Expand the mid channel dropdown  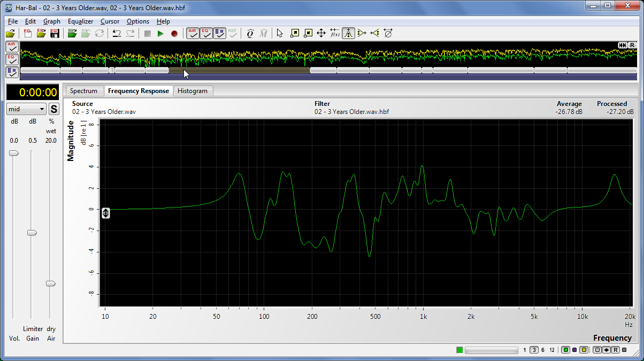pyautogui.click(x=26, y=109)
